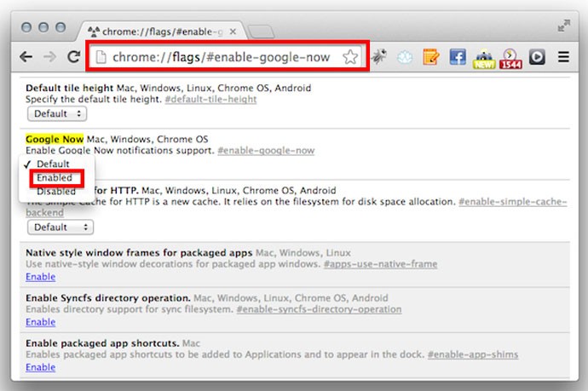Pick the checked Default option

pos(52,164)
